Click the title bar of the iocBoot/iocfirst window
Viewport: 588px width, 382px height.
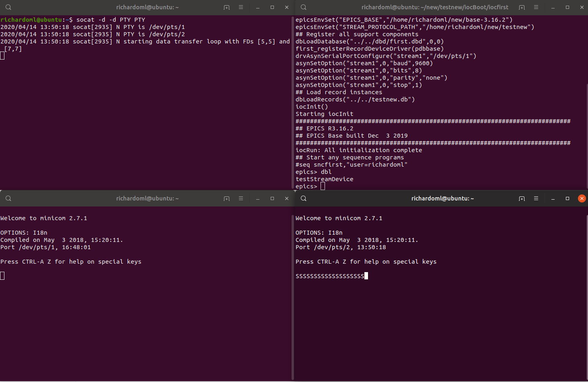coord(434,7)
